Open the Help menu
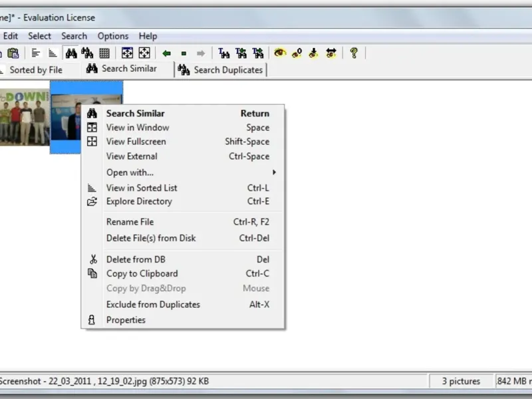The image size is (532, 399). (x=148, y=36)
